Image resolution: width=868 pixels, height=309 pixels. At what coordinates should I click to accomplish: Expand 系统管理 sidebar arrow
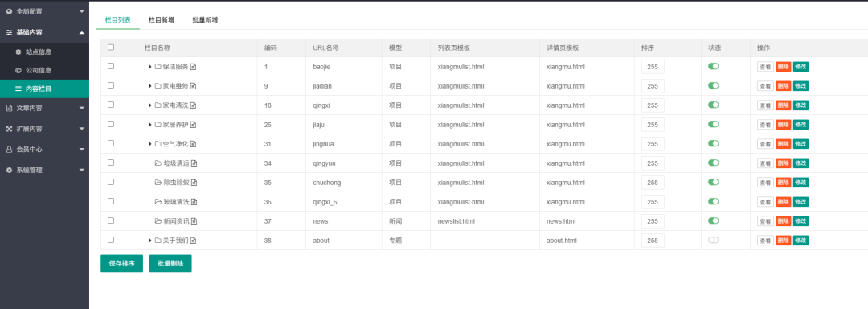click(82, 170)
